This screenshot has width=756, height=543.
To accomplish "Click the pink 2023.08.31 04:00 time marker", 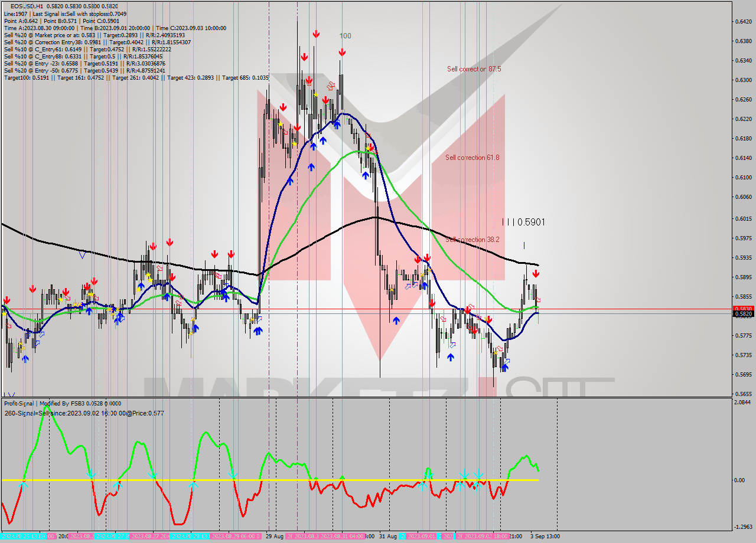I will click(x=343, y=536).
